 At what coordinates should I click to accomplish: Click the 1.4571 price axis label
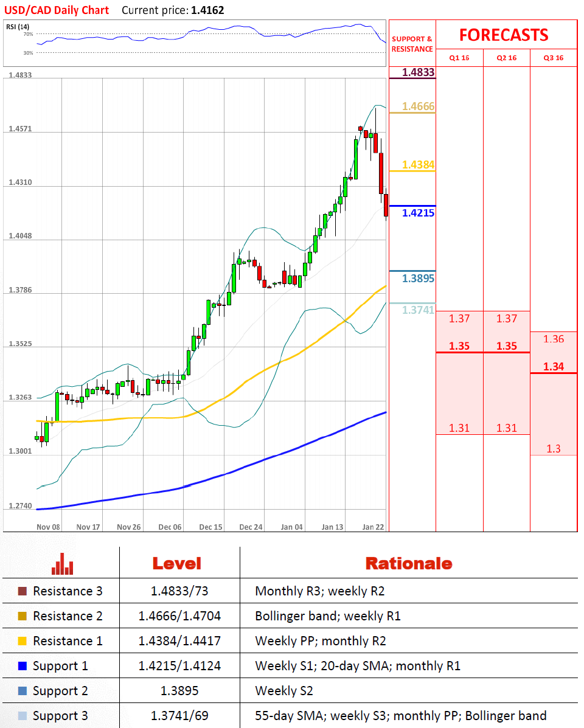click(x=21, y=129)
